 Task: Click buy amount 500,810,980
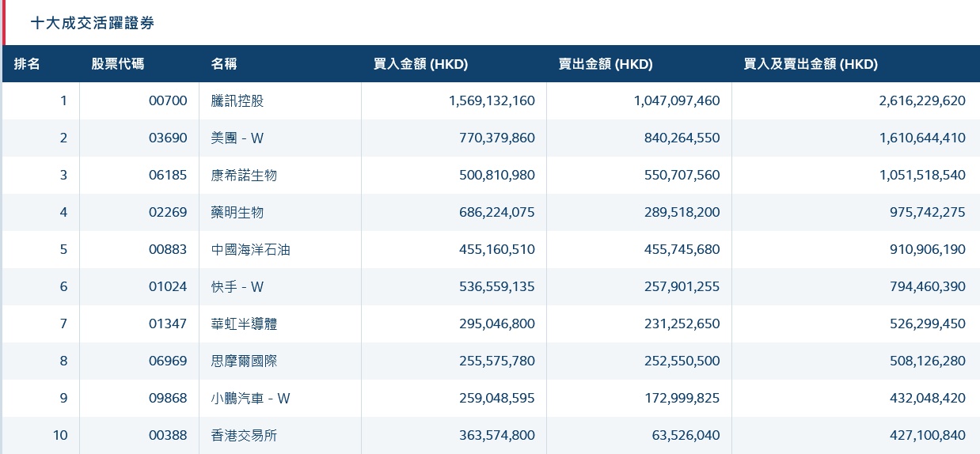(497, 175)
